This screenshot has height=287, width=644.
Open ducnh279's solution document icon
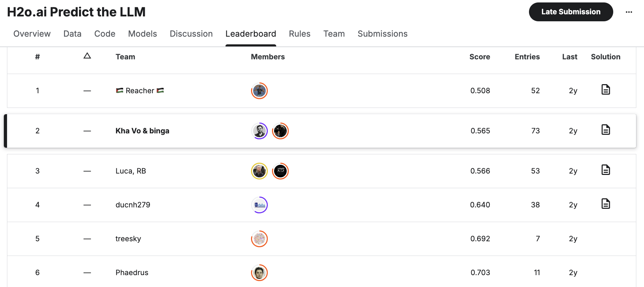pos(606,204)
